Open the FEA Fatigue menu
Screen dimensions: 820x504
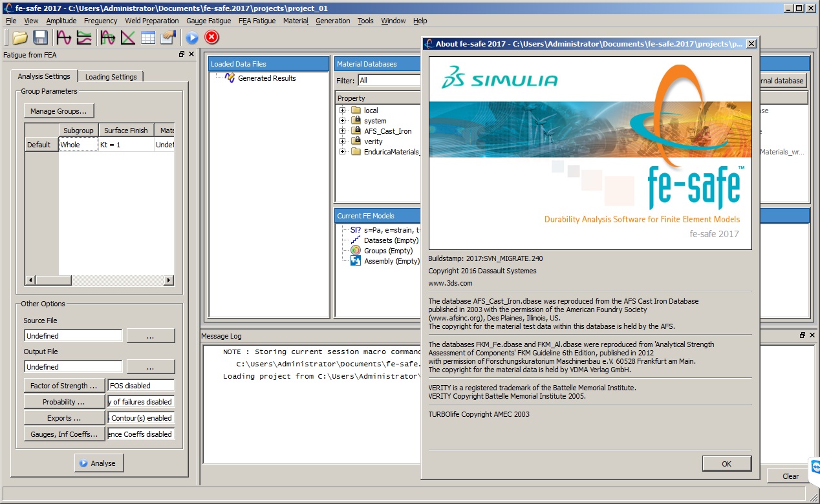[x=257, y=21]
